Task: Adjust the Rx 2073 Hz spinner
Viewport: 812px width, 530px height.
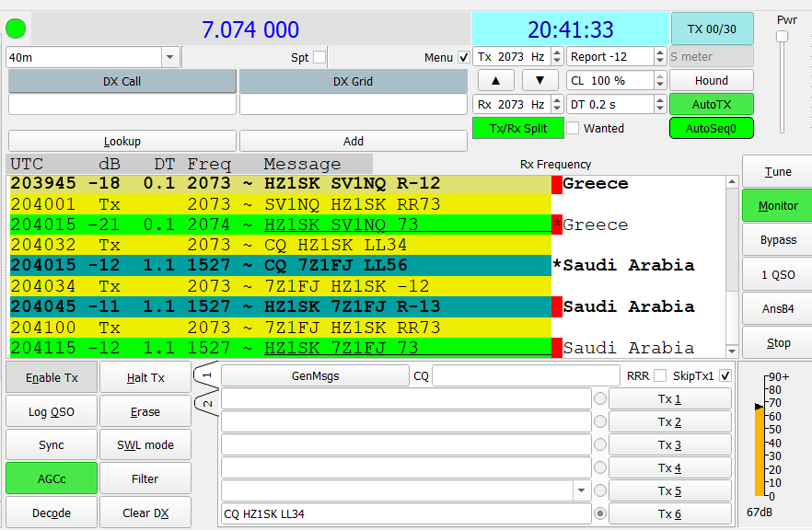Action: tap(557, 104)
